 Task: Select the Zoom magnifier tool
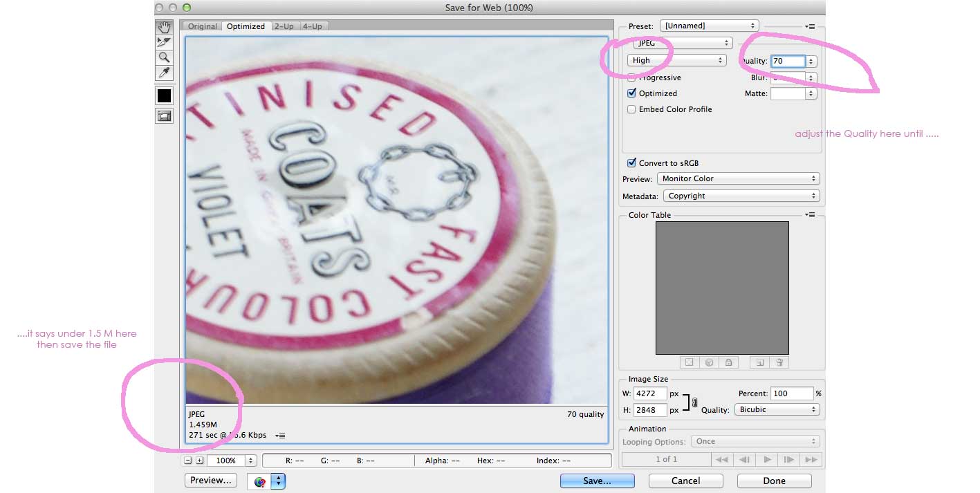(164, 57)
